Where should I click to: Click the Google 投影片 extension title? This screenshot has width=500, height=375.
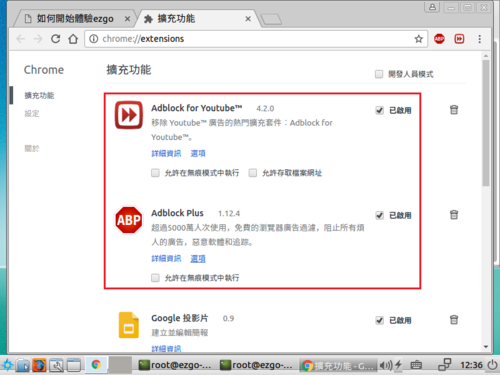click(x=180, y=318)
